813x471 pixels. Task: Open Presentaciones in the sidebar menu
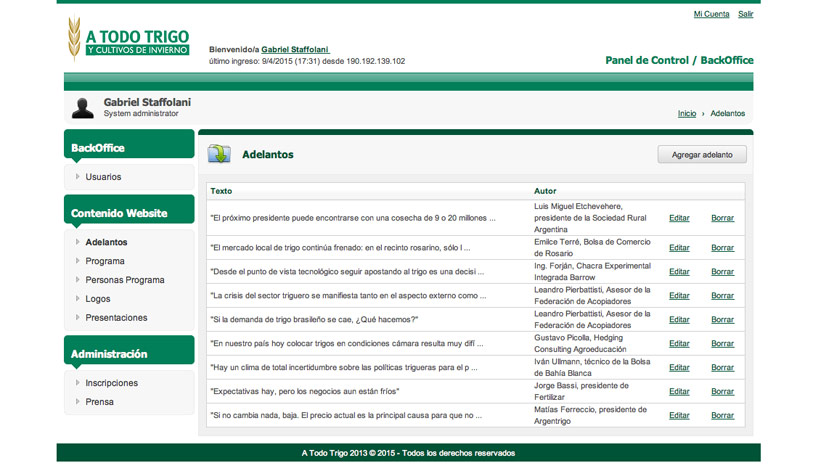[116, 317]
